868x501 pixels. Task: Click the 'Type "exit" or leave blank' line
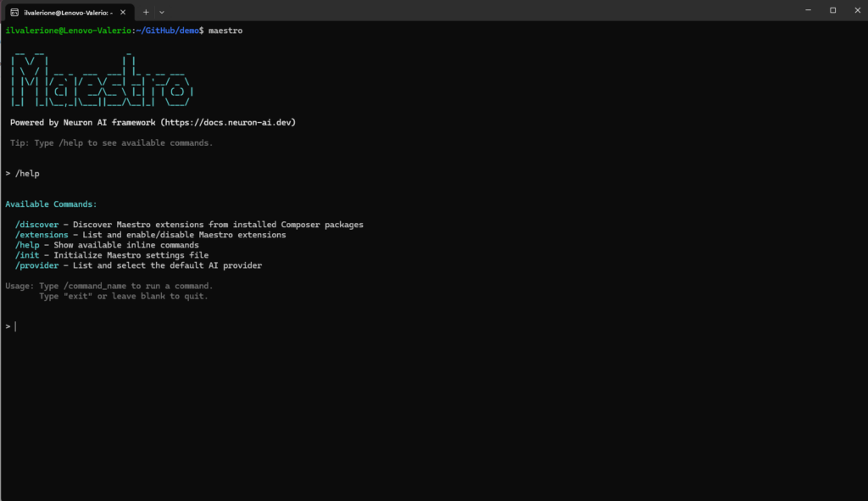[x=124, y=296]
